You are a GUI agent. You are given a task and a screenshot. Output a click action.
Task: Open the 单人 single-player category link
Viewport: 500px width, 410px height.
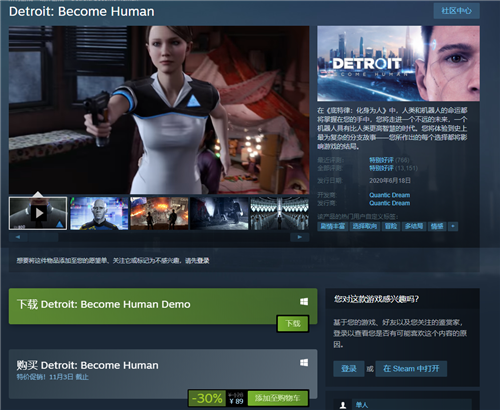[x=362, y=405]
